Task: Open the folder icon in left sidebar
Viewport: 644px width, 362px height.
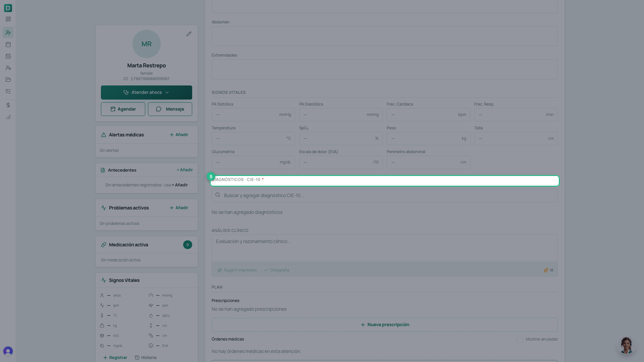Action: [x=8, y=79]
